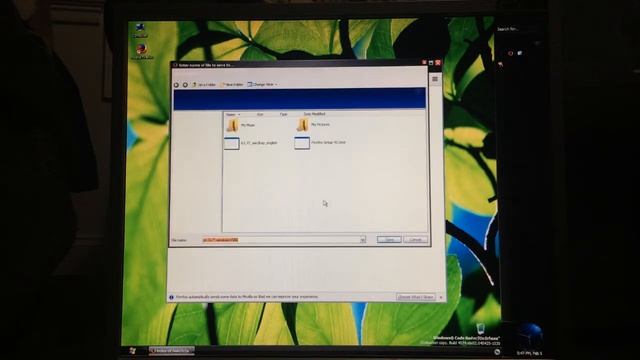Click the Windows Start button
The image size is (640, 360).
(132, 351)
